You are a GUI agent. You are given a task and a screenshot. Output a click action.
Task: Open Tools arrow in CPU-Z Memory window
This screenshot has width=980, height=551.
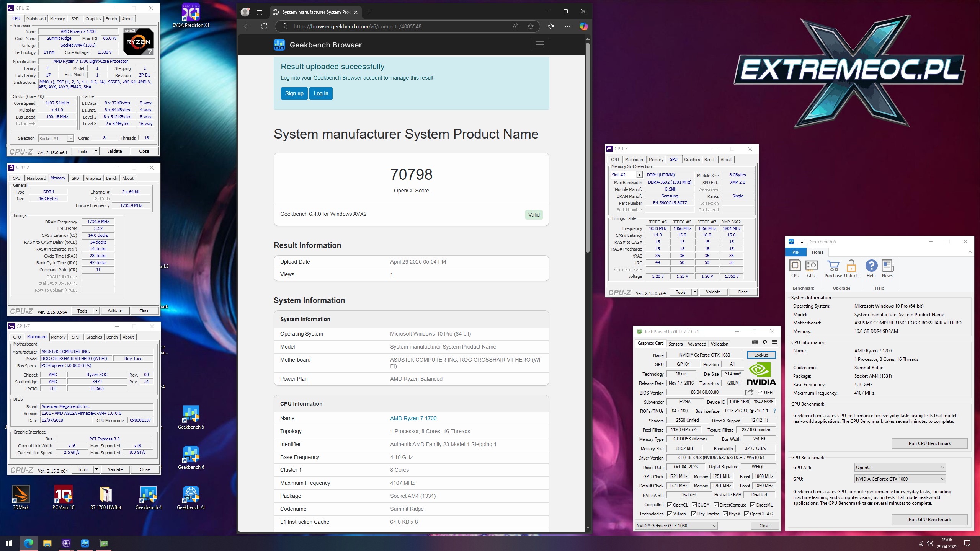(x=96, y=311)
